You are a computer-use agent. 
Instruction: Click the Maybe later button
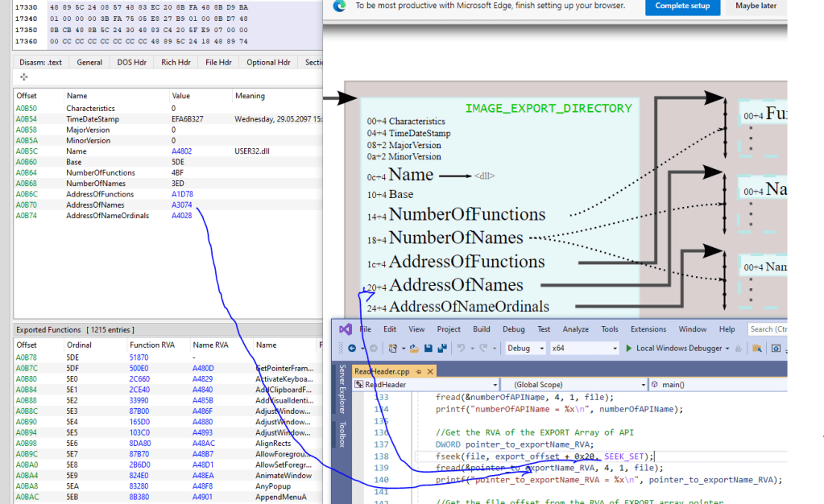(x=756, y=6)
